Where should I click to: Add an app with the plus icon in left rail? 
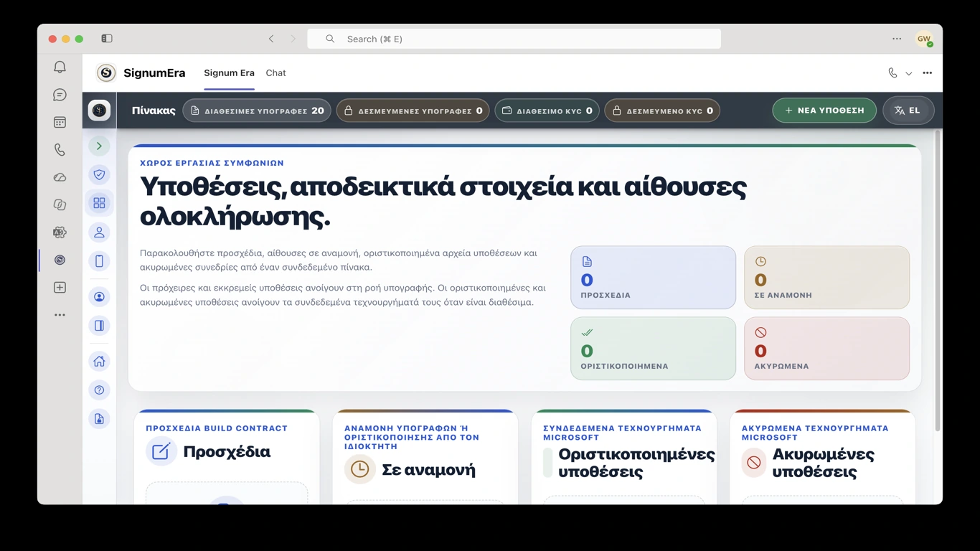pos(60,287)
